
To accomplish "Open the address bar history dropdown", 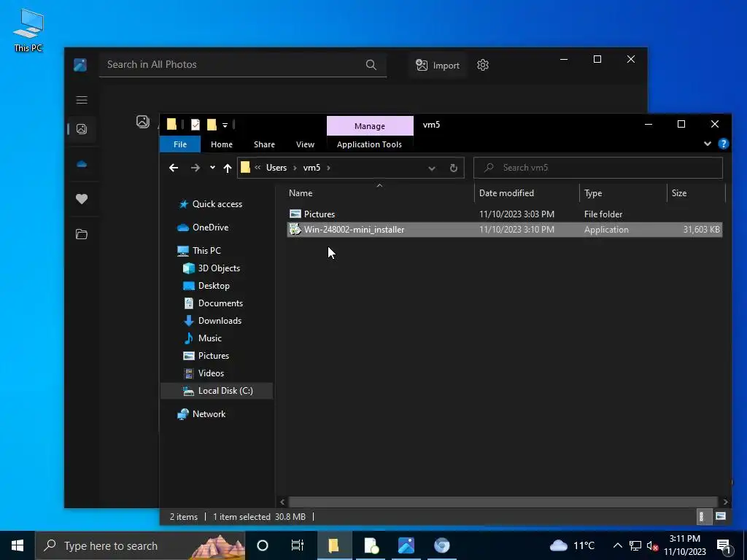I will point(432,168).
